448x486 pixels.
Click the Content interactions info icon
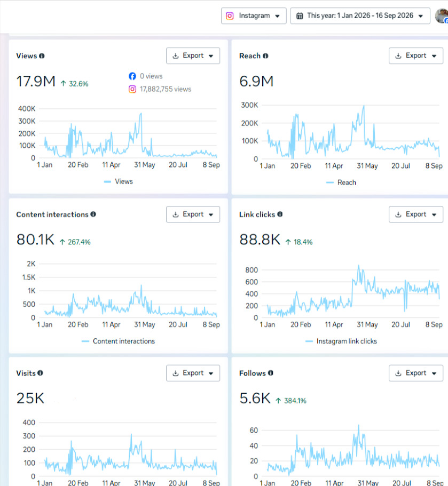tap(93, 214)
